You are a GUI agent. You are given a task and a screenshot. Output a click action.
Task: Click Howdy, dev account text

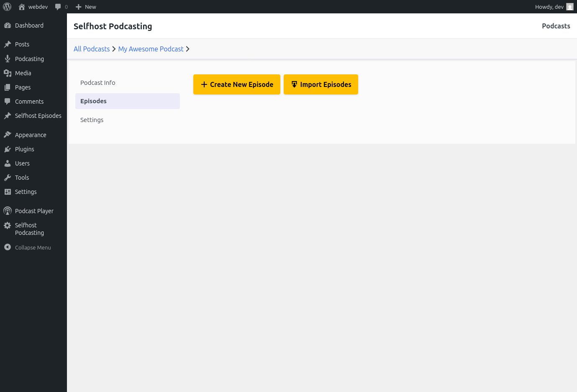tap(549, 7)
